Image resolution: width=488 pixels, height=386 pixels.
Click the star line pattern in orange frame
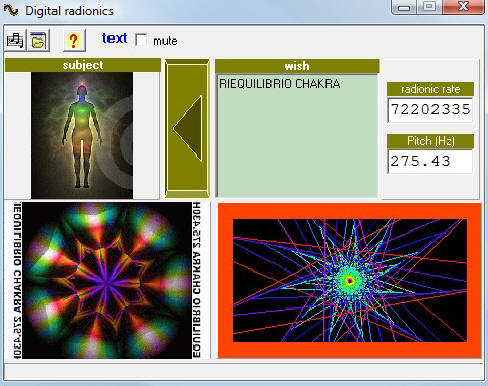(350, 280)
